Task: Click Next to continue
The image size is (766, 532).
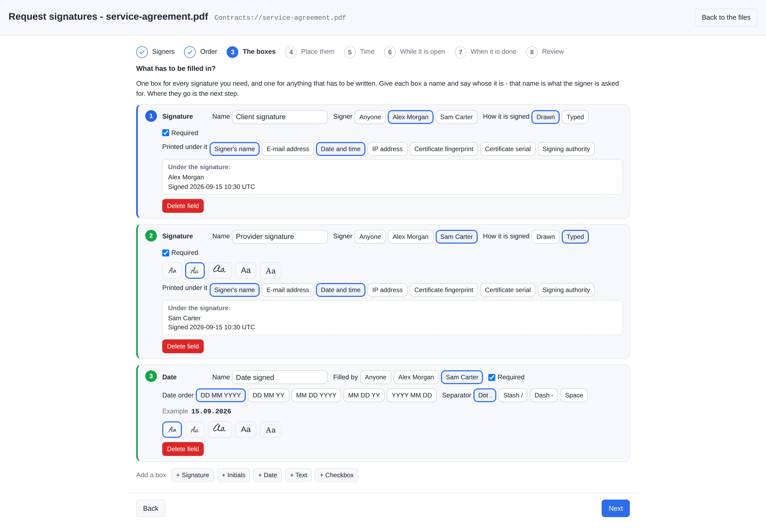Action: [615, 508]
